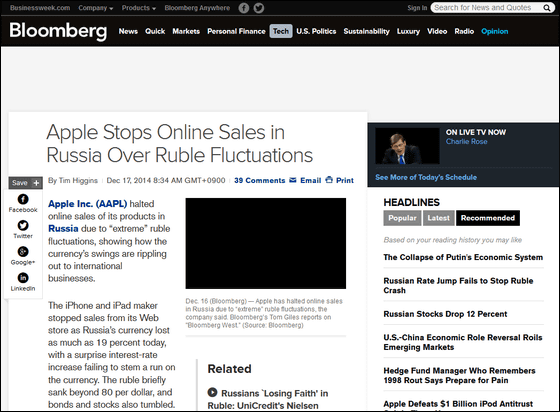Open the Opinion section

click(495, 31)
